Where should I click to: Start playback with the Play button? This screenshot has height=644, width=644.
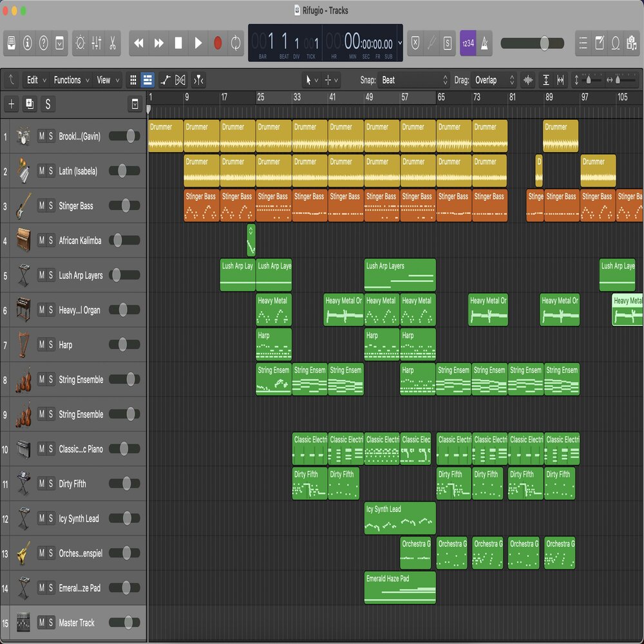tap(198, 43)
